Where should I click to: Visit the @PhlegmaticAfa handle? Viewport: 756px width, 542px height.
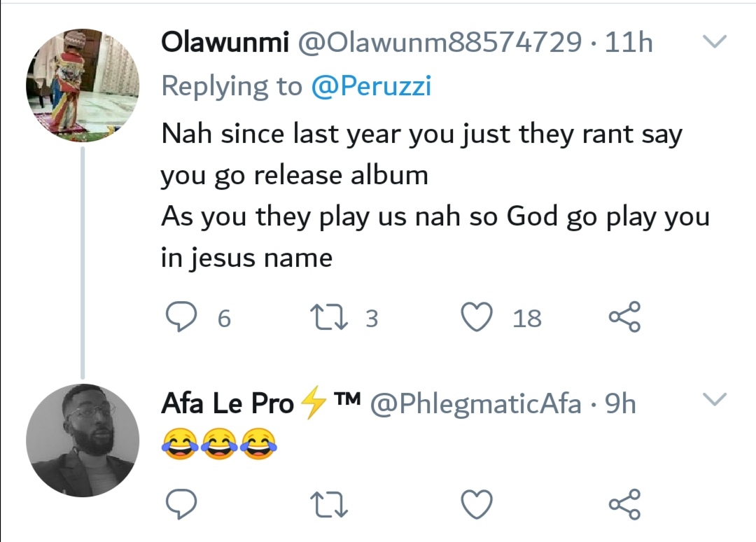[475, 403]
